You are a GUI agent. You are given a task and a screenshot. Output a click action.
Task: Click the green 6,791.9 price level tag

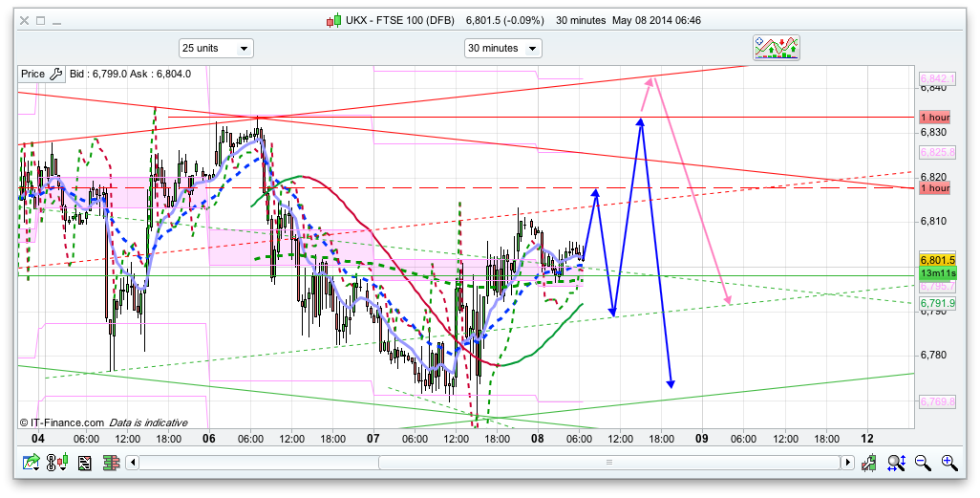(x=938, y=304)
